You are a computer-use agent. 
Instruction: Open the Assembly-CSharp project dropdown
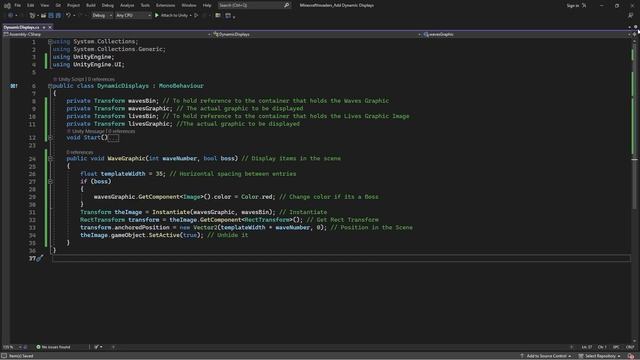[x=107, y=35]
